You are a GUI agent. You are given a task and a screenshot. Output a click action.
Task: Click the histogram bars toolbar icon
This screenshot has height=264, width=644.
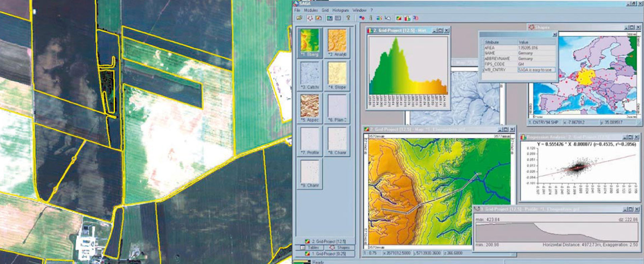pyautogui.click(x=407, y=18)
